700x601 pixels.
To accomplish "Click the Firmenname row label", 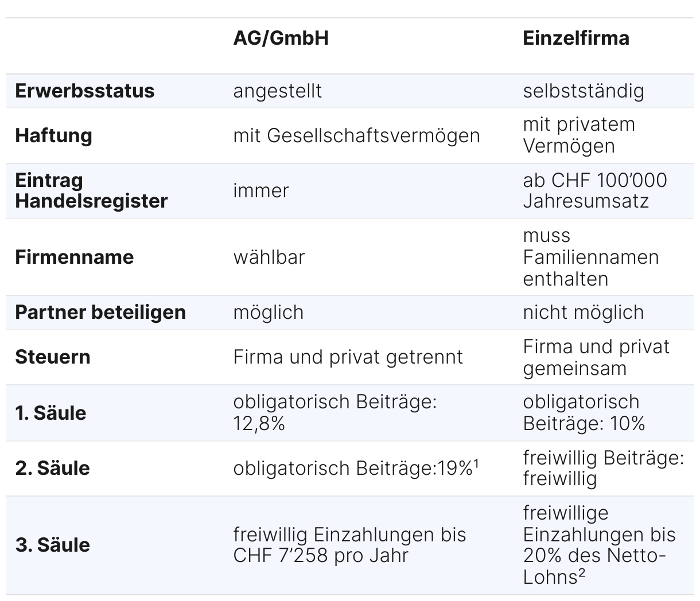I will pos(75,257).
